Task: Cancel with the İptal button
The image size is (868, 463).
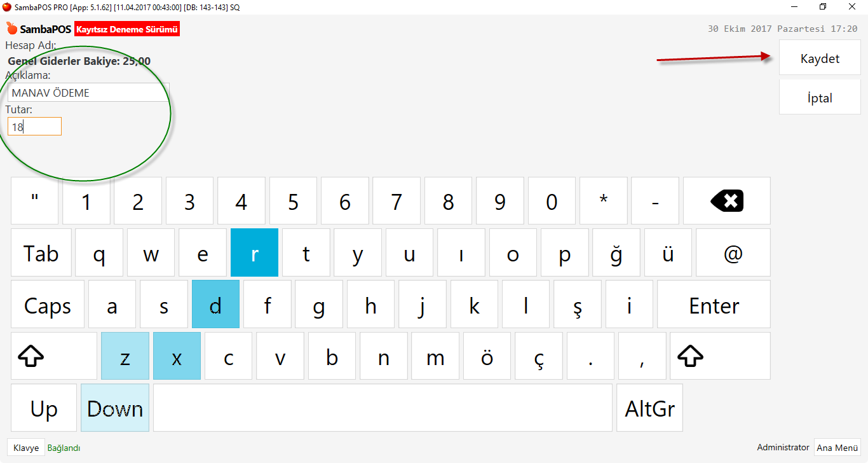Action: click(820, 98)
